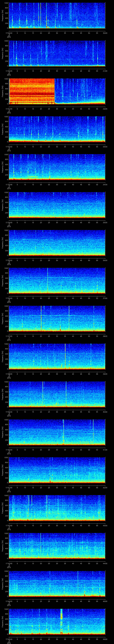This screenshot has height=644, width=114.
Task: Click the 17:45:00 start time label
Action: point(9,639)
